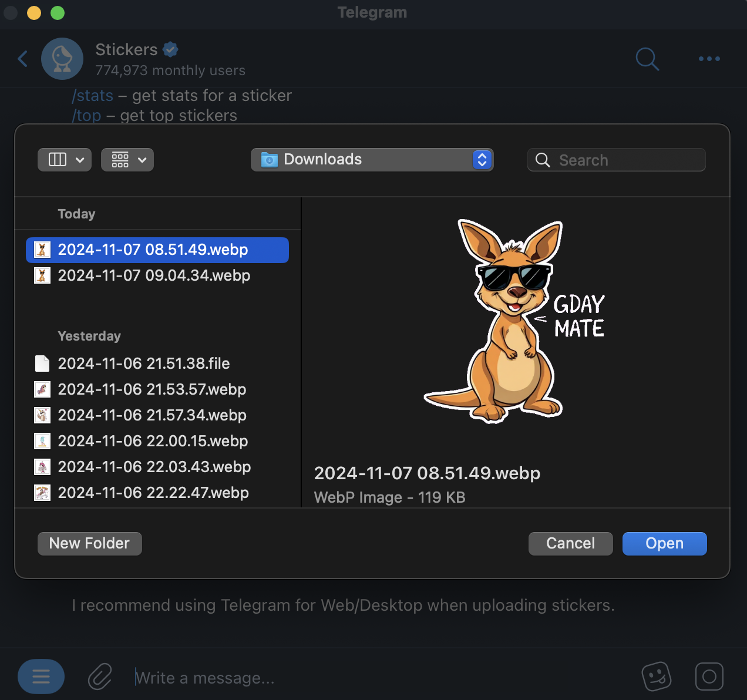Select file 2024-11-07 09.04.34.webp

pos(154,275)
